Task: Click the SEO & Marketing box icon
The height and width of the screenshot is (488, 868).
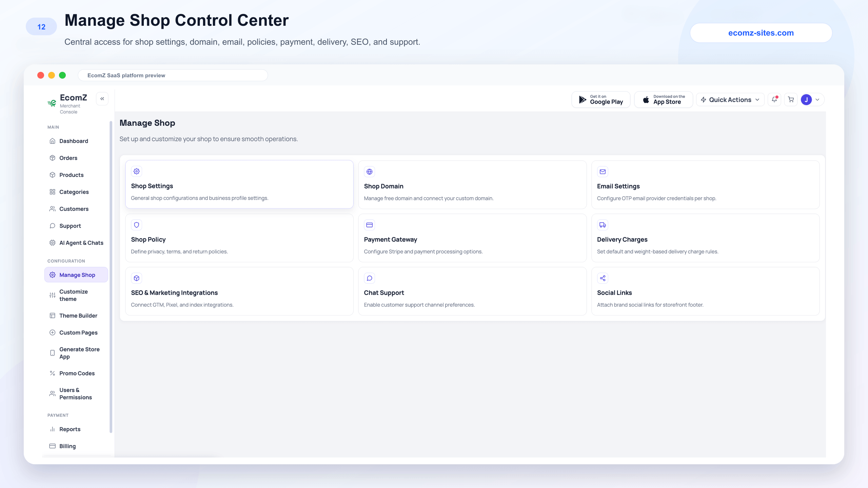Action: click(x=137, y=278)
